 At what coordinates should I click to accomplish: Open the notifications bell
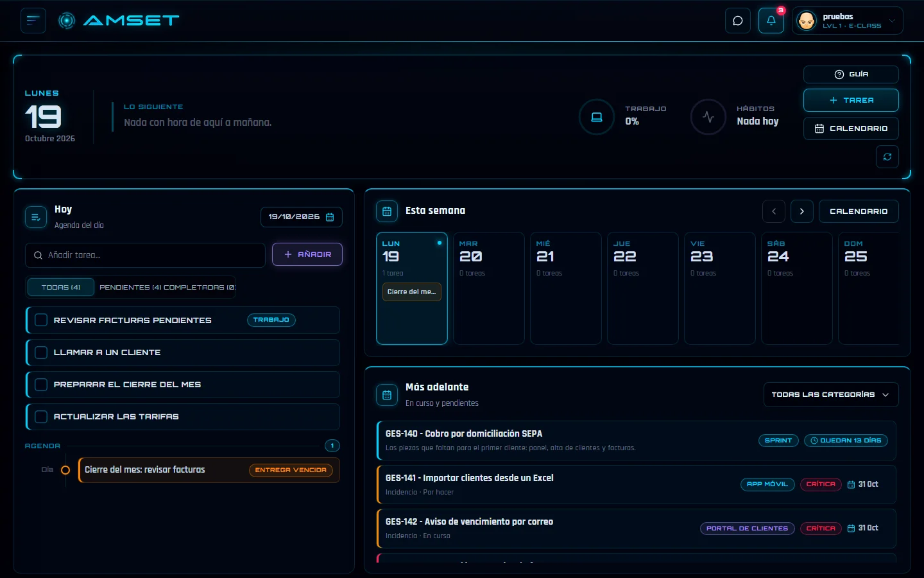click(771, 21)
